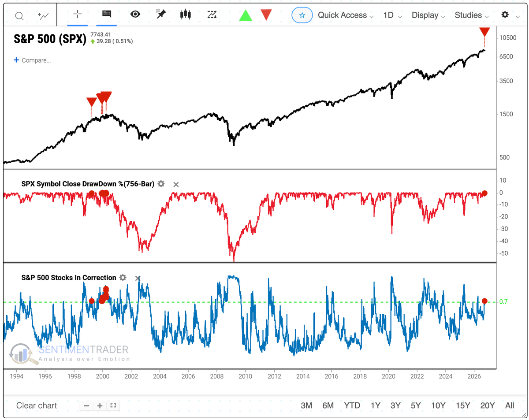Click Clear chart
529x420 pixels.
pos(37,405)
